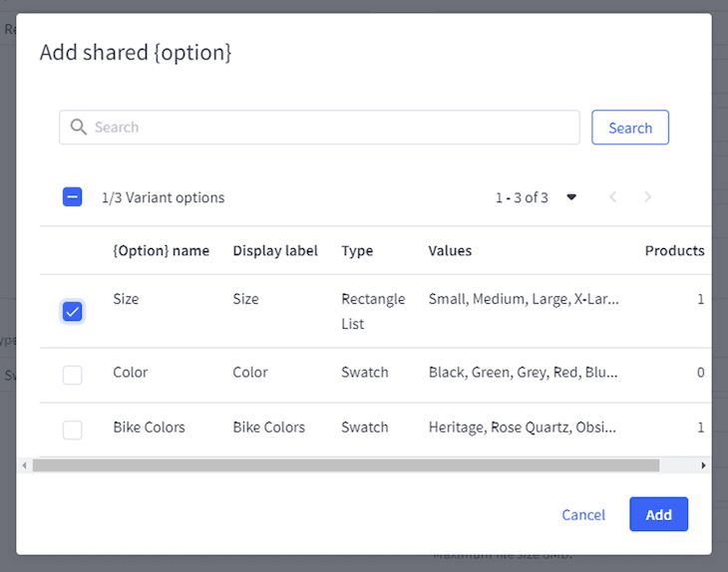Click Swatch type in Bike Colors row
Image resolution: width=728 pixels, height=572 pixels.
pos(365,428)
